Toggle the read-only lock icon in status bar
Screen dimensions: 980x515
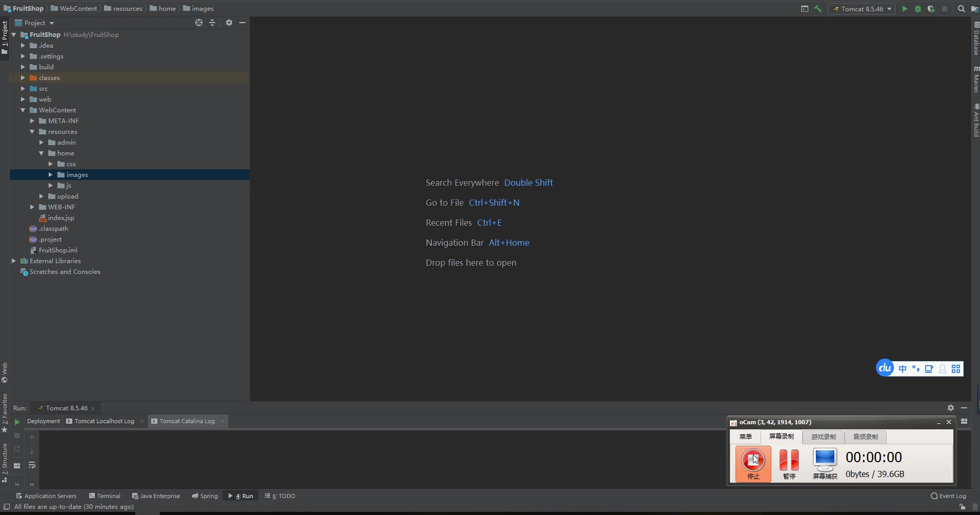963,507
